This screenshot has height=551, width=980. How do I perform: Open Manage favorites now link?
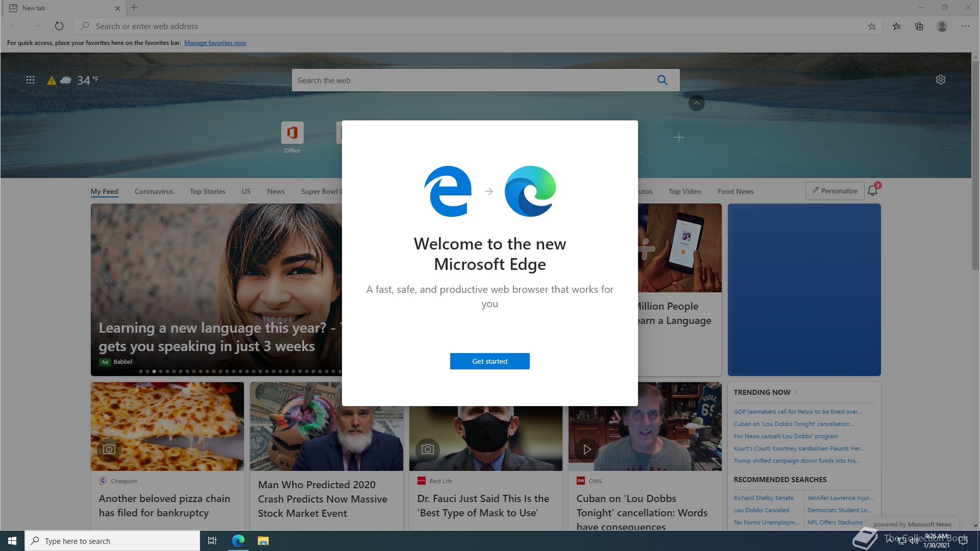[215, 43]
